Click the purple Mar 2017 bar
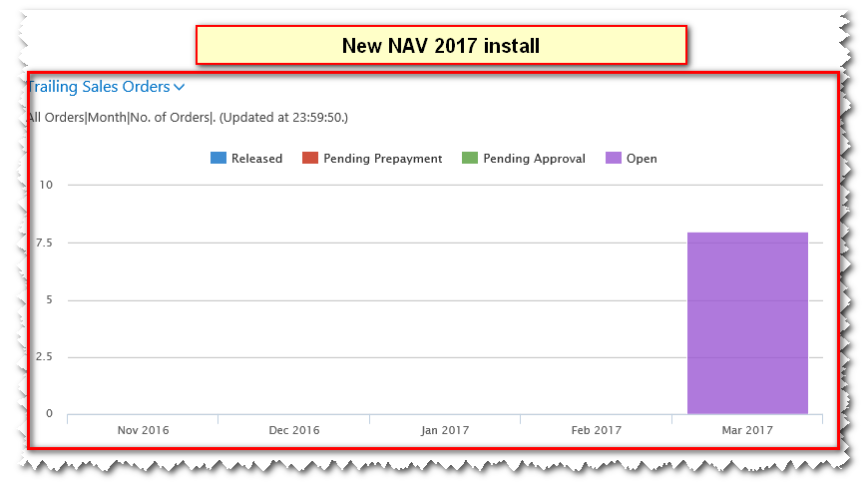The width and height of the screenshot is (868, 488). pos(747,323)
